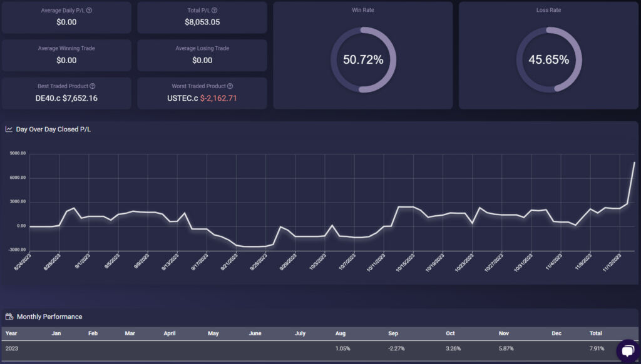
Task: Click the August 1.05% cell
Action: [342, 348]
